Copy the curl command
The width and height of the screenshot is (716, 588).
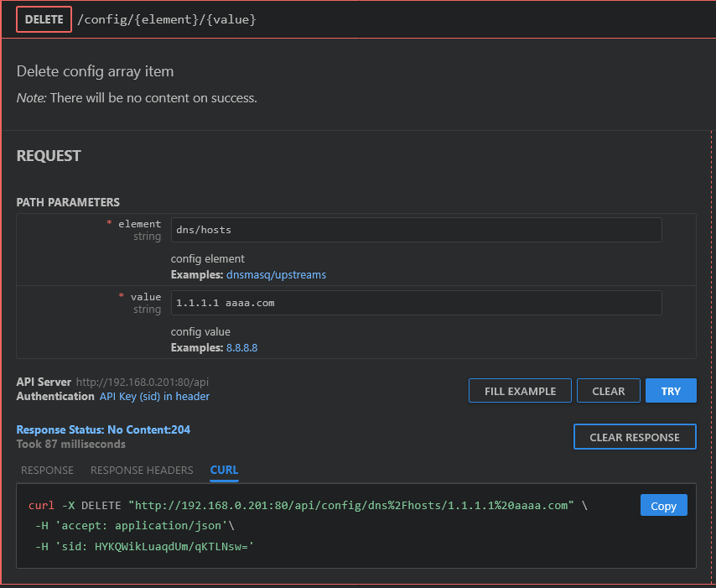pos(663,506)
